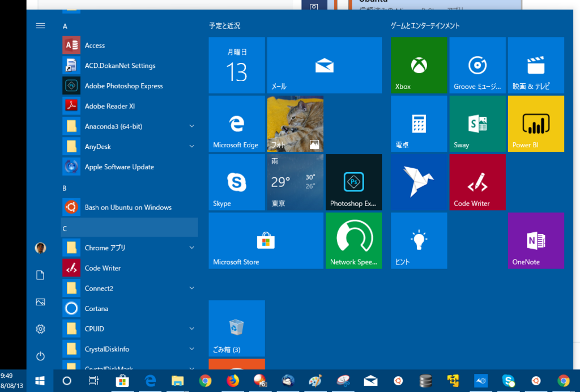This screenshot has height=392, width=580.
Task: Open the Xbox tile
Action: 419,65
